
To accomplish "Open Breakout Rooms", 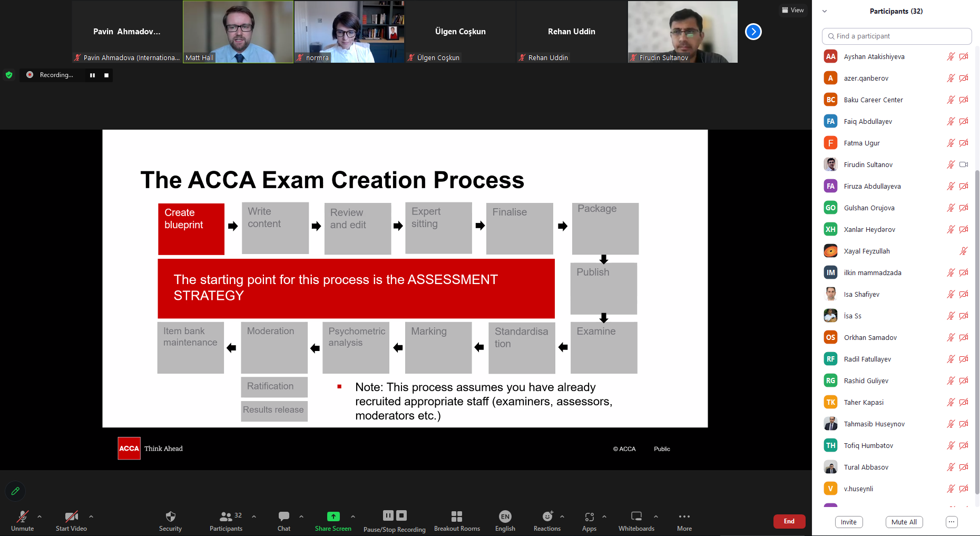I will click(x=457, y=516).
